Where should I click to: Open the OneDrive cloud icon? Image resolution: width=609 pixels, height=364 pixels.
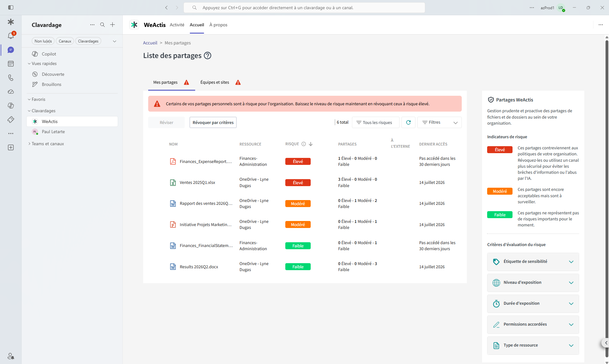11,92
